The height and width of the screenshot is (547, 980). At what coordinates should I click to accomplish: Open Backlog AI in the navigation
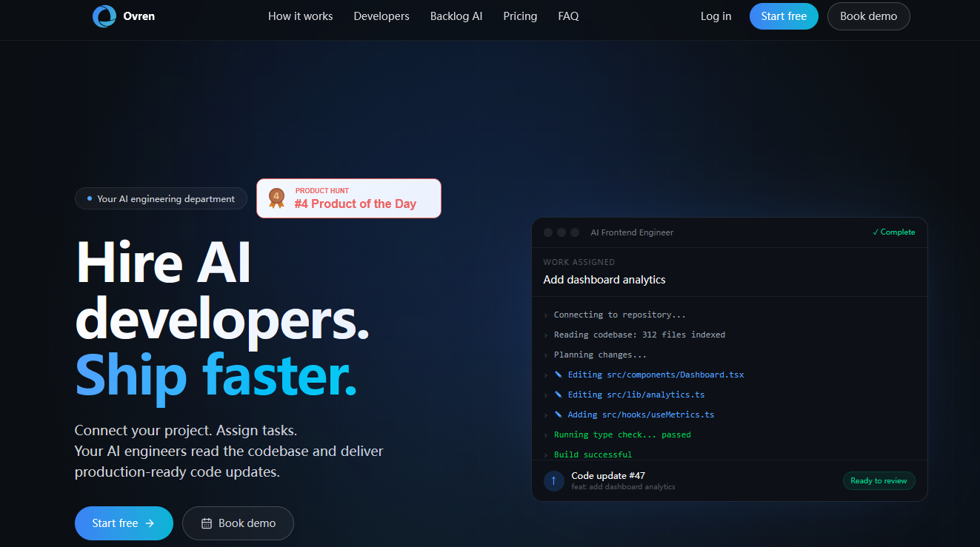pyautogui.click(x=456, y=16)
